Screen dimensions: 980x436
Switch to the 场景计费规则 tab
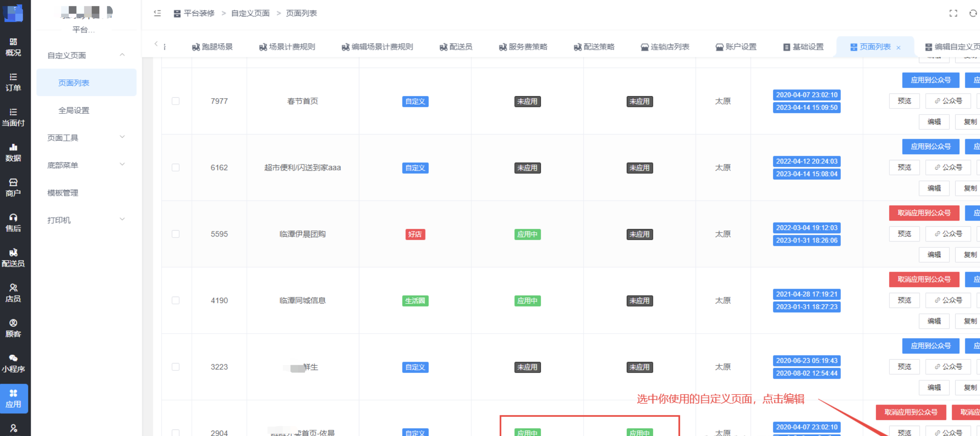(287, 47)
